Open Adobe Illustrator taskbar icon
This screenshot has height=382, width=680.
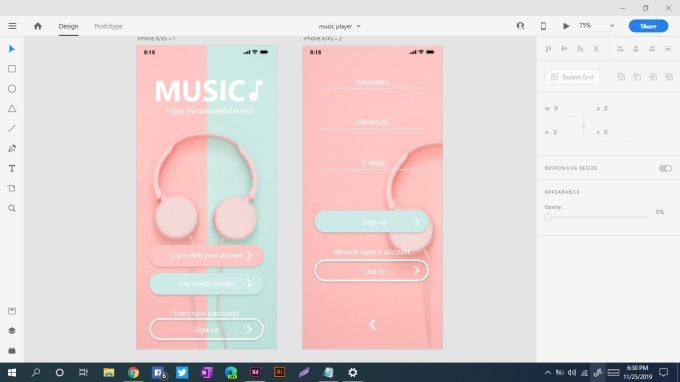[x=279, y=372]
